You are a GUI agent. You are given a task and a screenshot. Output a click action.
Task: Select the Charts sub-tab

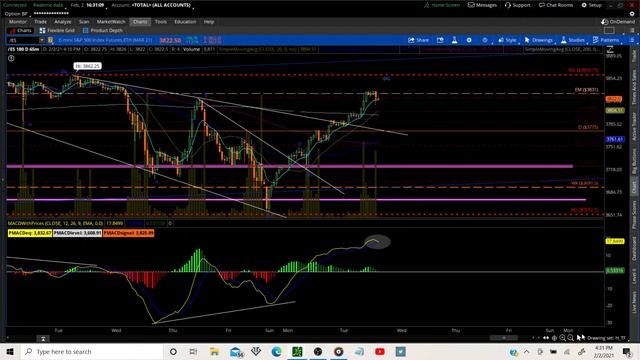[x=20, y=31]
